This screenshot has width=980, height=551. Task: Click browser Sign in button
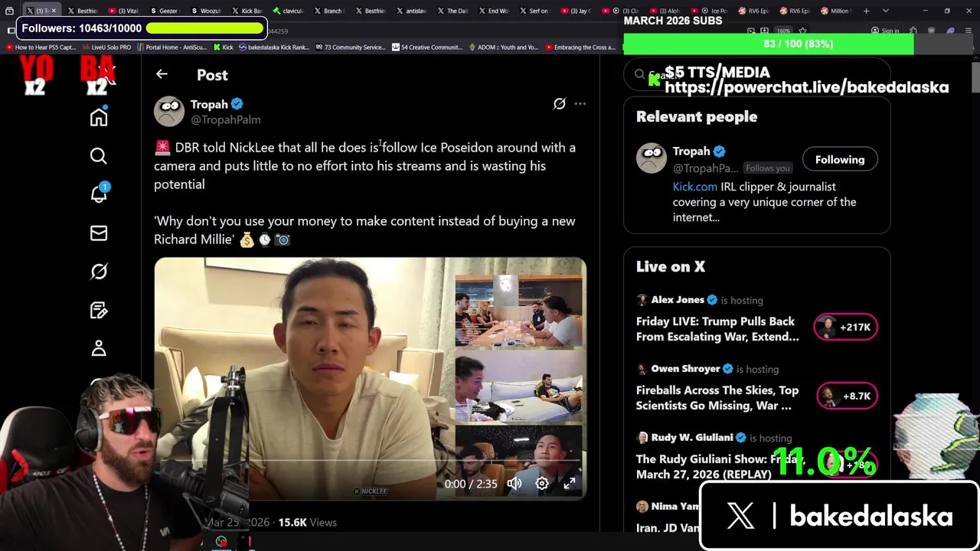(x=886, y=31)
